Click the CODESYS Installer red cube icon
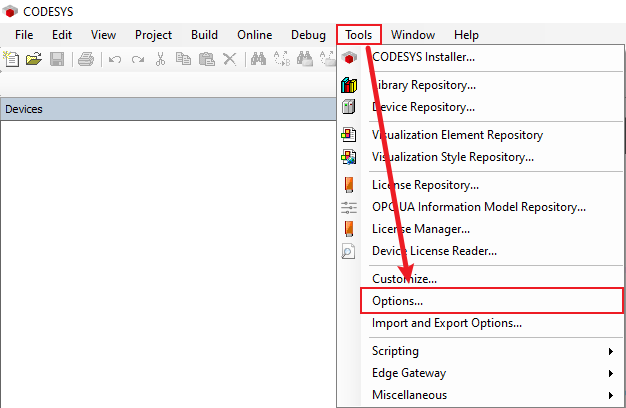 349,57
